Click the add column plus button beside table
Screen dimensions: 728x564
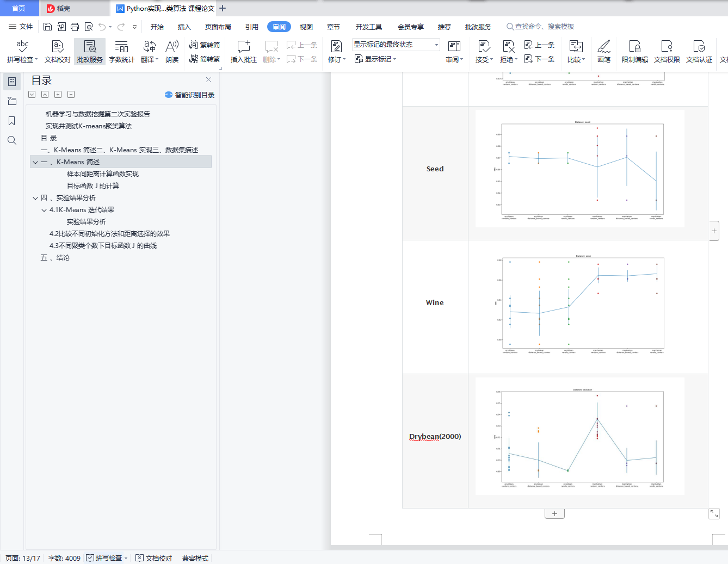(714, 231)
